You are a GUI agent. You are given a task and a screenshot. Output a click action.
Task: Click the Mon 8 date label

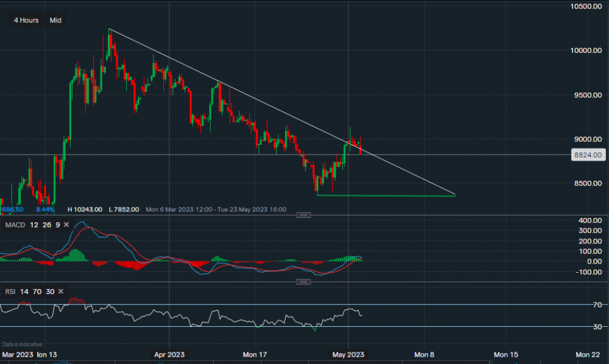pos(424,354)
